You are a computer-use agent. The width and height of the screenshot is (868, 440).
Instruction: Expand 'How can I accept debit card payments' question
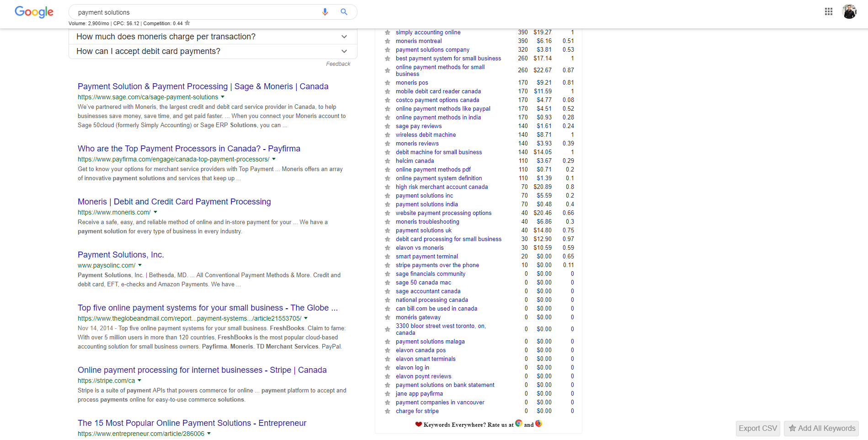pyautogui.click(x=213, y=51)
